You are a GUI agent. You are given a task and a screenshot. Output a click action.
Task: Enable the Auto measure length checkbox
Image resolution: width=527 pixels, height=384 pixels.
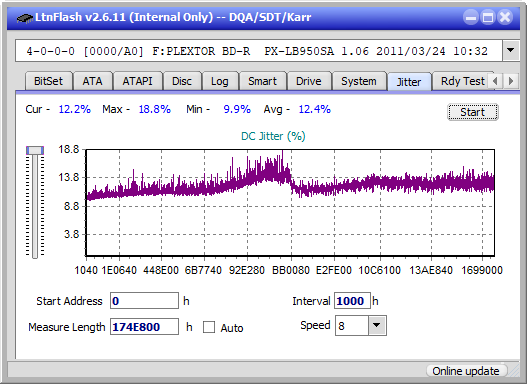209,327
